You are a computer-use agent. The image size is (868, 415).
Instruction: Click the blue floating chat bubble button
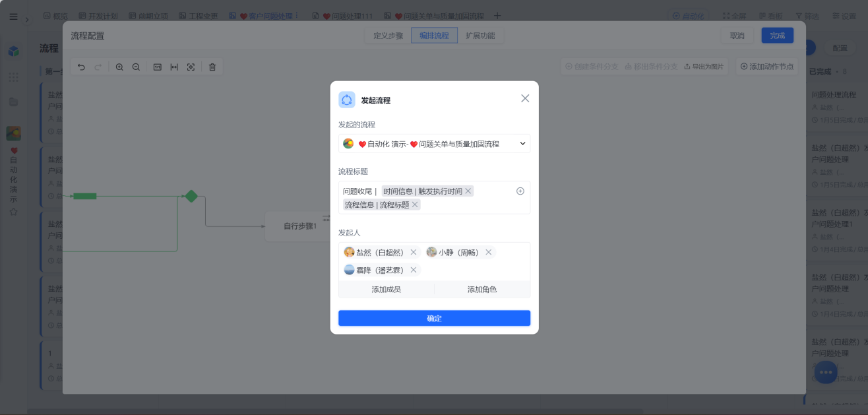coord(826,372)
